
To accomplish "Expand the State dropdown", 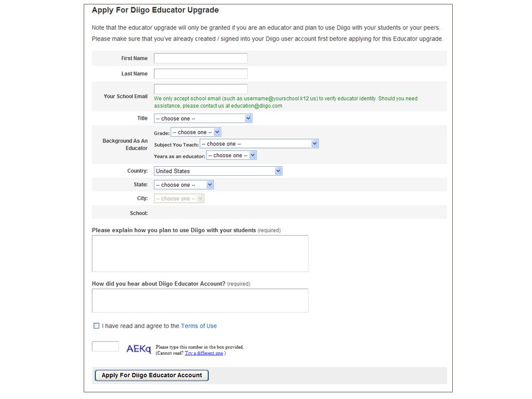I will point(183,185).
